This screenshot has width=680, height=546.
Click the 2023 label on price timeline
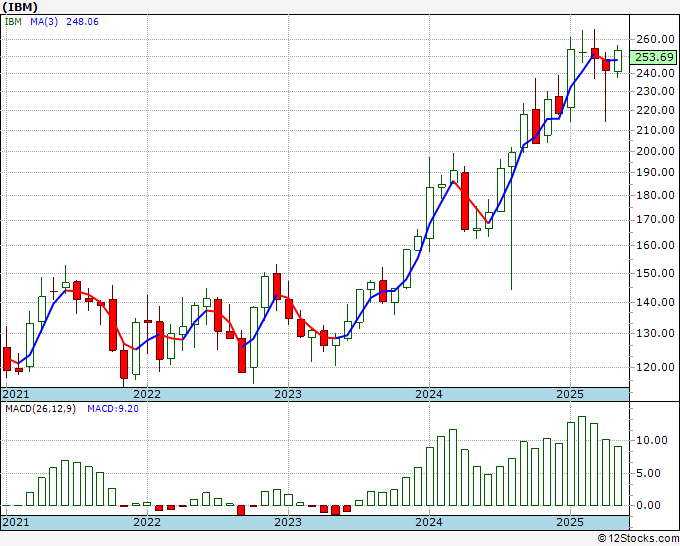(288, 394)
